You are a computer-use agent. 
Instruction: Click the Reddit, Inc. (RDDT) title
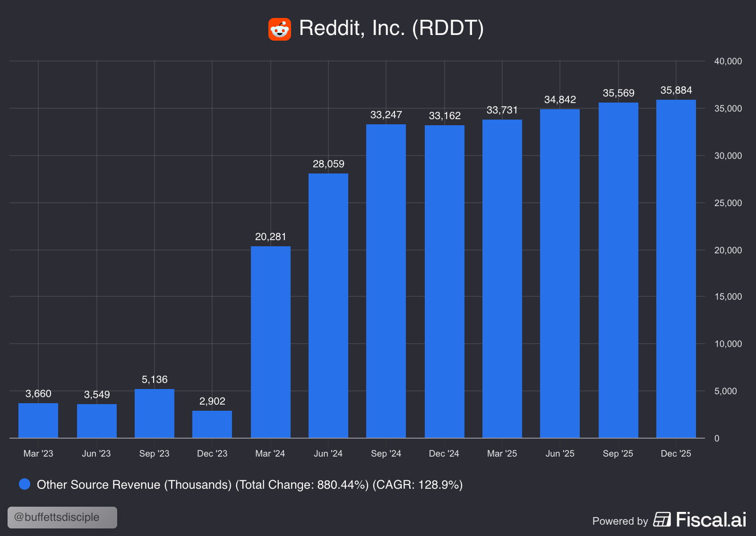click(391, 28)
